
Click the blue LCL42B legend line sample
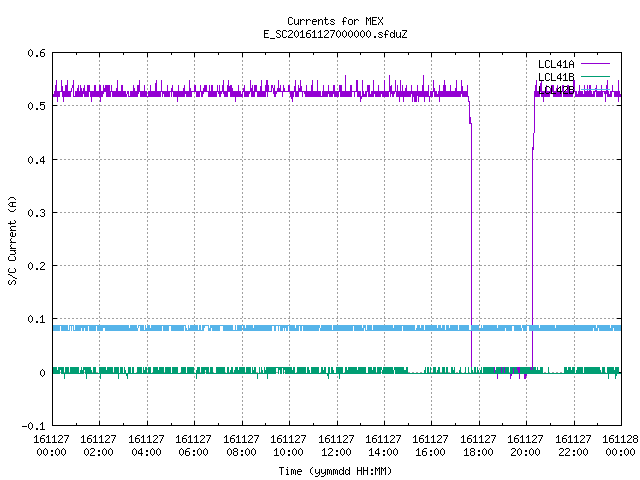[595, 89]
